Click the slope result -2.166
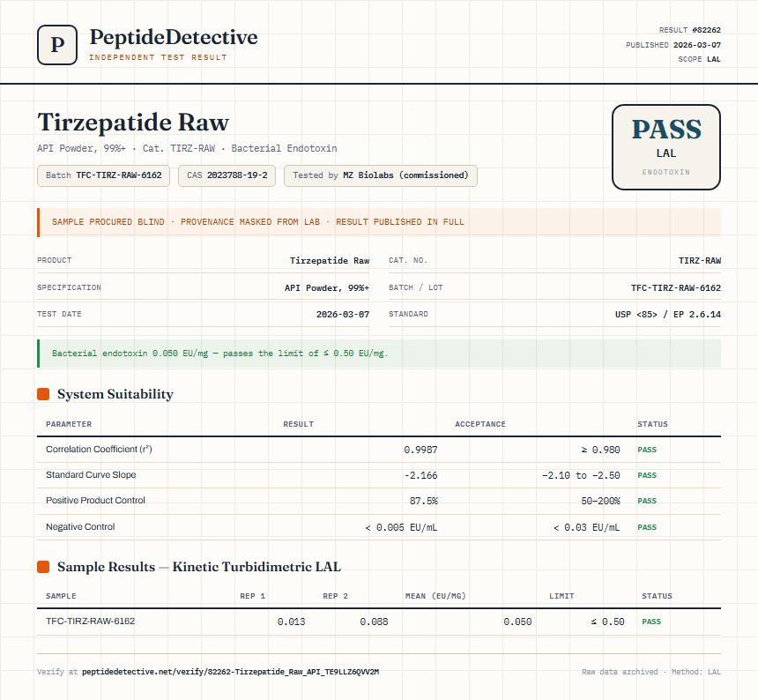This screenshot has height=700, width=758. coord(420,475)
